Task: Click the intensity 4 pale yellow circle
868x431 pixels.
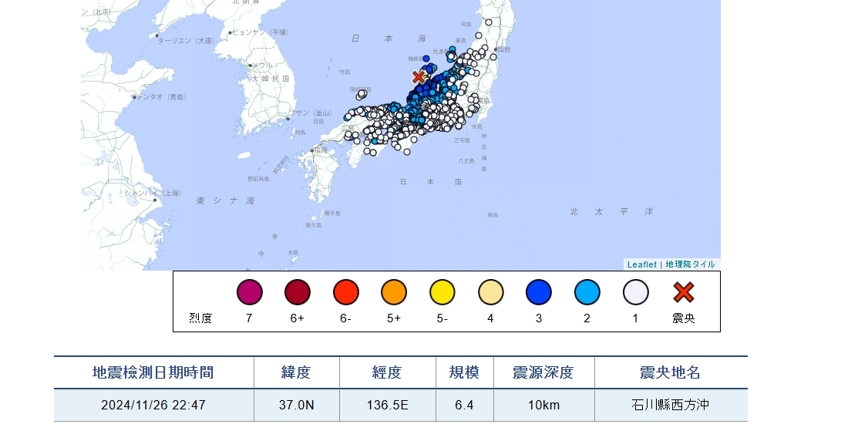Action: (490, 292)
